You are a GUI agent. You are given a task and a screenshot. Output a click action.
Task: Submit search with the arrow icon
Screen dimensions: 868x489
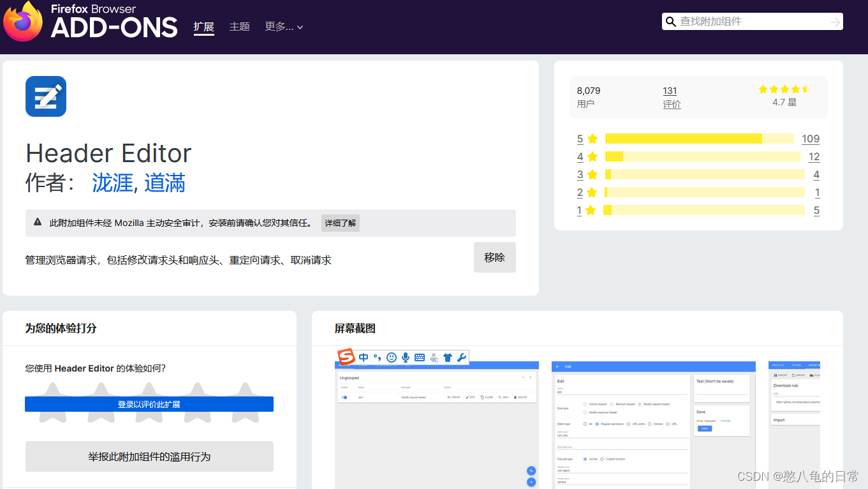click(x=835, y=22)
